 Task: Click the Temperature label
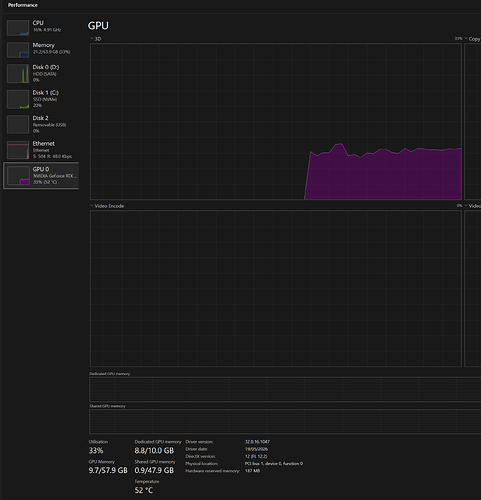click(147, 481)
